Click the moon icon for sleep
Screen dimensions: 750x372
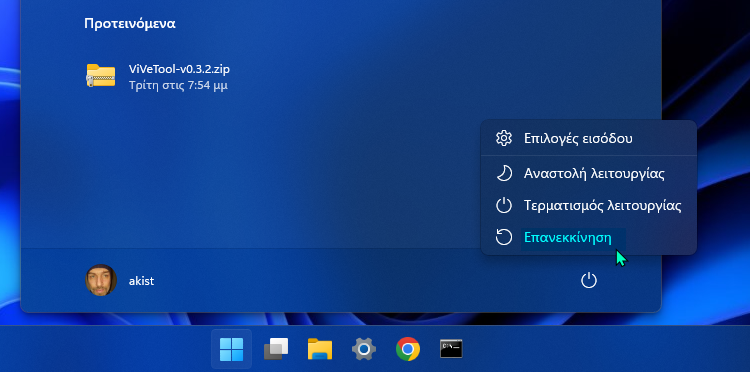[504, 173]
